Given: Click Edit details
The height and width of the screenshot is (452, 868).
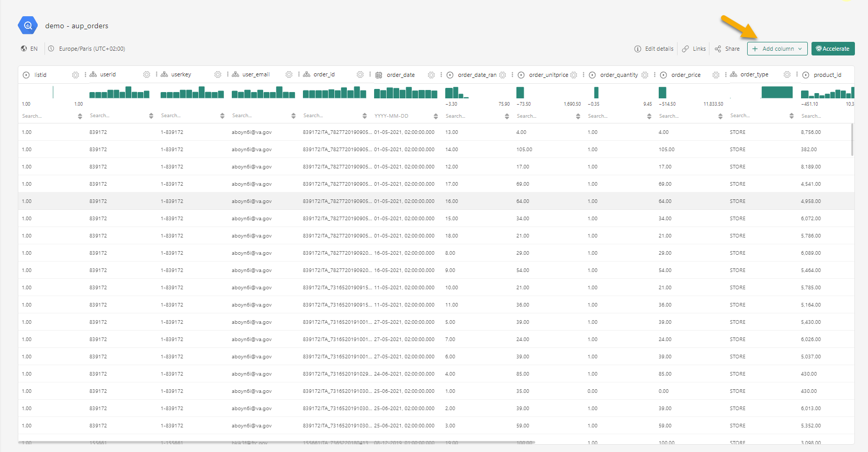Looking at the screenshot, I should [654, 49].
